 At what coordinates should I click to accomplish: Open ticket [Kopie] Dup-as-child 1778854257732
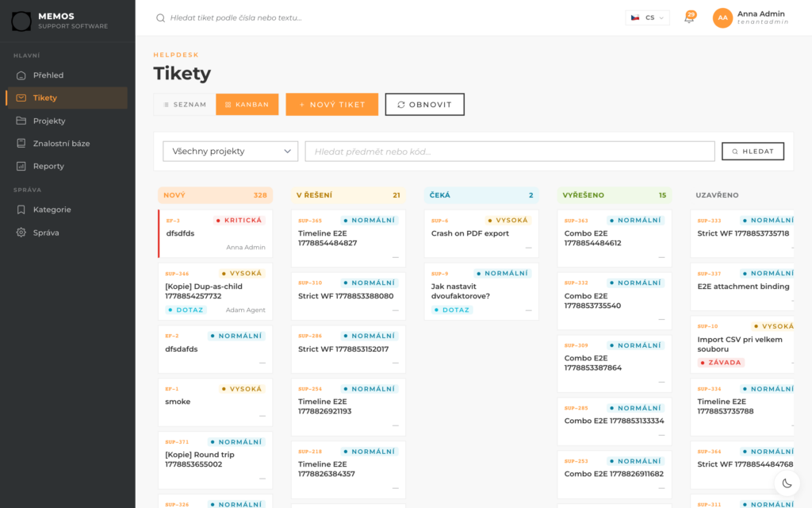[x=215, y=291]
